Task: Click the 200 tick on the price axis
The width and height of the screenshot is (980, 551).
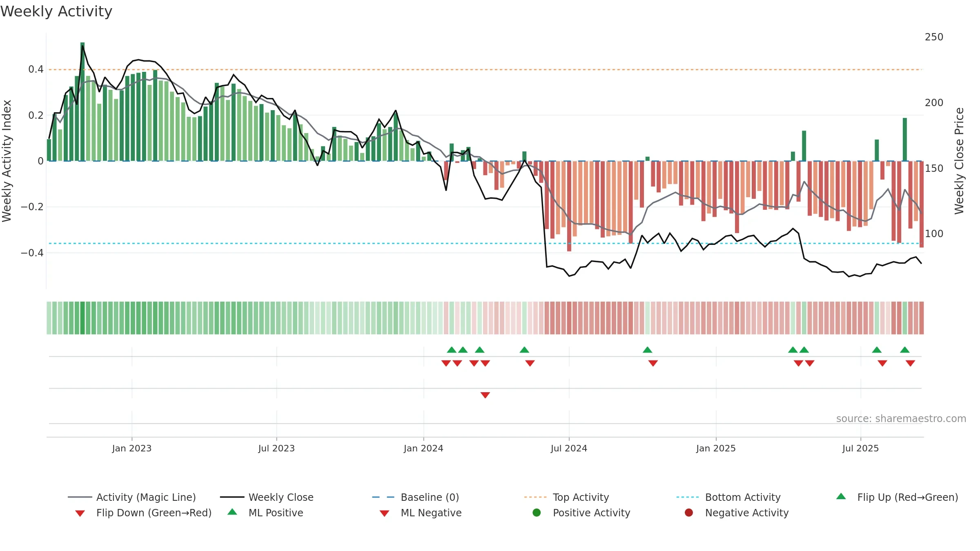Action: tap(934, 102)
